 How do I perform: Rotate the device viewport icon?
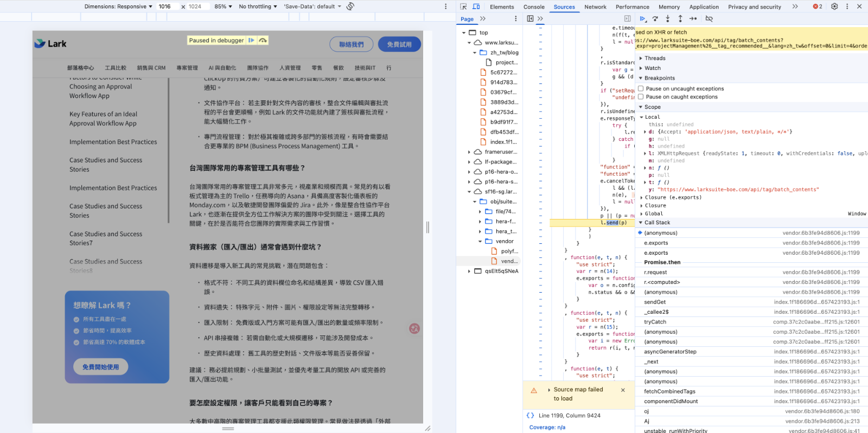point(350,7)
